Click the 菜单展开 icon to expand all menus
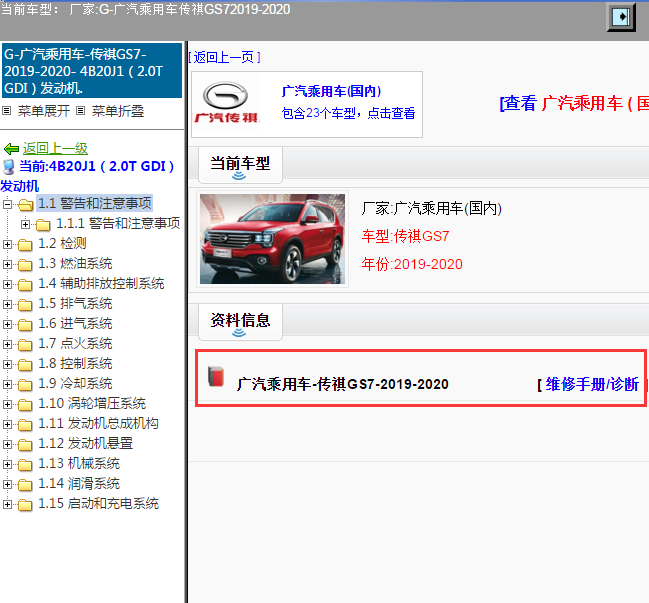This screenshot has height=603, width=649. [7, 111]
